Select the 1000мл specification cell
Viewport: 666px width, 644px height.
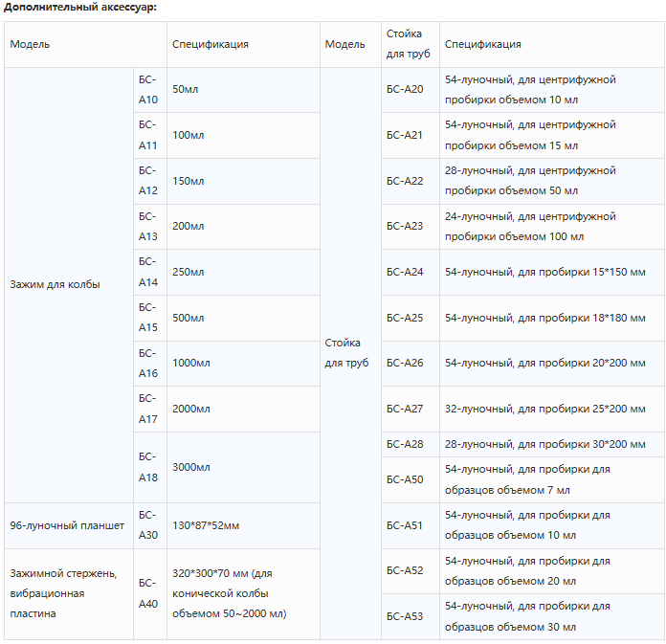243,364
